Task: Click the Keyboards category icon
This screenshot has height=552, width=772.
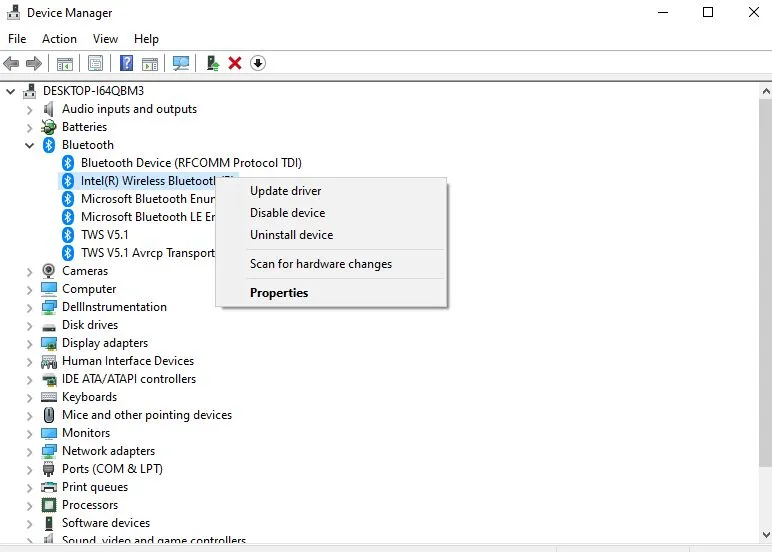Action: coord(49,397)
